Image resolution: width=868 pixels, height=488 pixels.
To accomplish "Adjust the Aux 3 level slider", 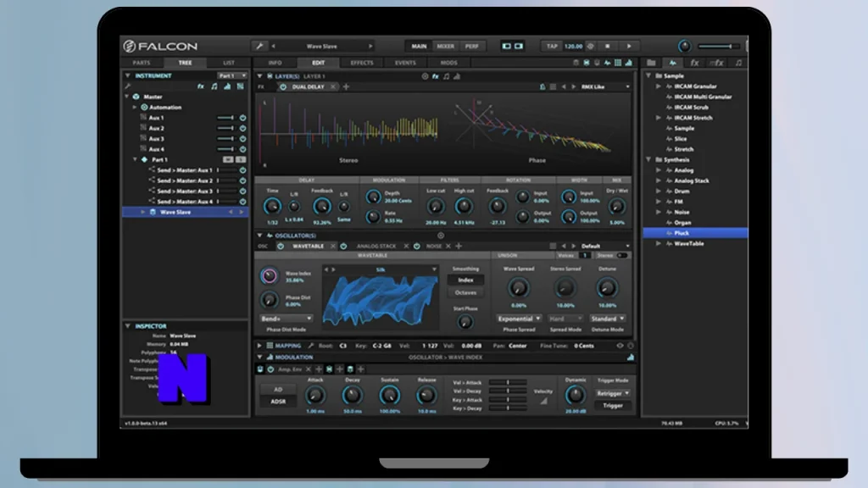I will (225, 139).
